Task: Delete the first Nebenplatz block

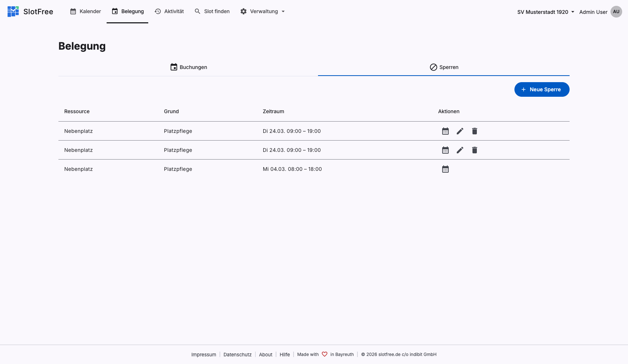Action: (x=474, y=131)
